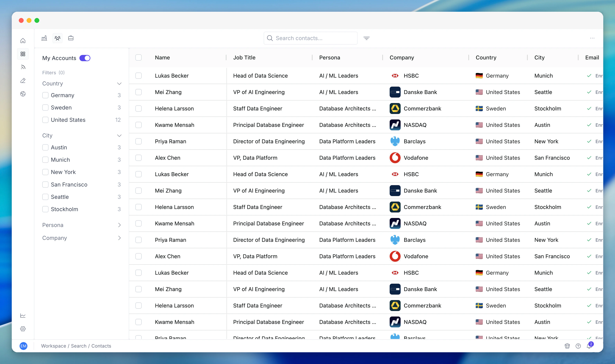Check the San Francisco city filter

(x=45, y=185)
